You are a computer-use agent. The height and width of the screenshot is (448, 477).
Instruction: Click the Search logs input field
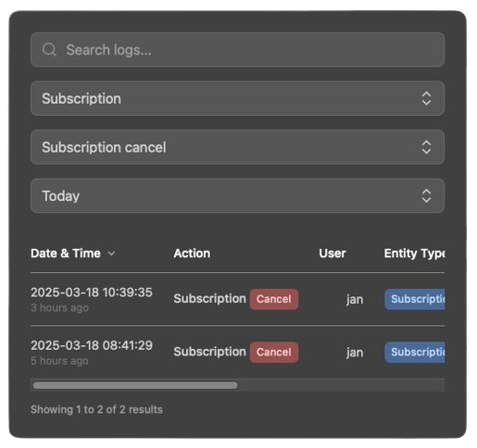click(x=237, y=50)
